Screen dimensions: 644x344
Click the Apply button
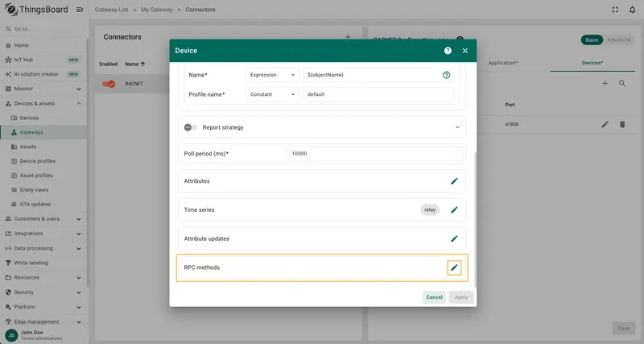click(x=460, y=297)
